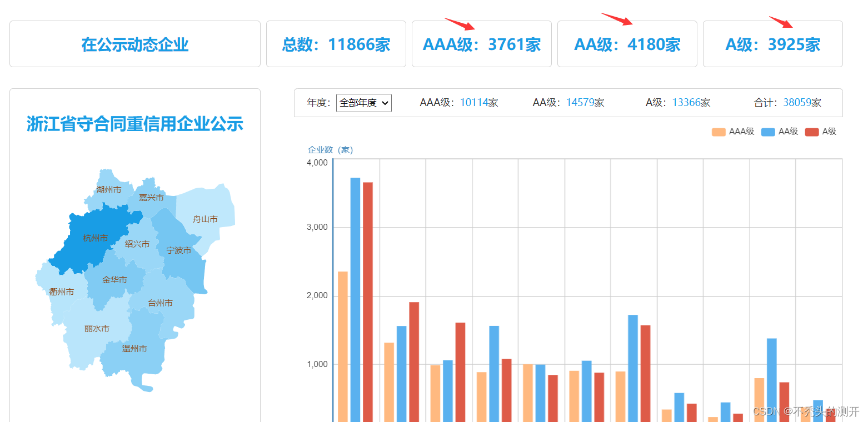Click the 3,000 y-axis label
The height and width of the screenshot is (422, 868).
[317, 228]
